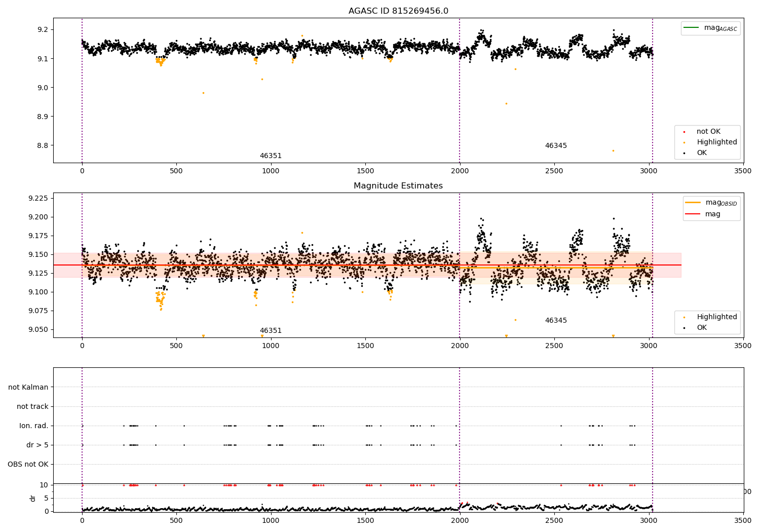Viewport: 760px width, 532px height.
Task: Click the red 'mag' legend line
Action: (x=693, y=214)
